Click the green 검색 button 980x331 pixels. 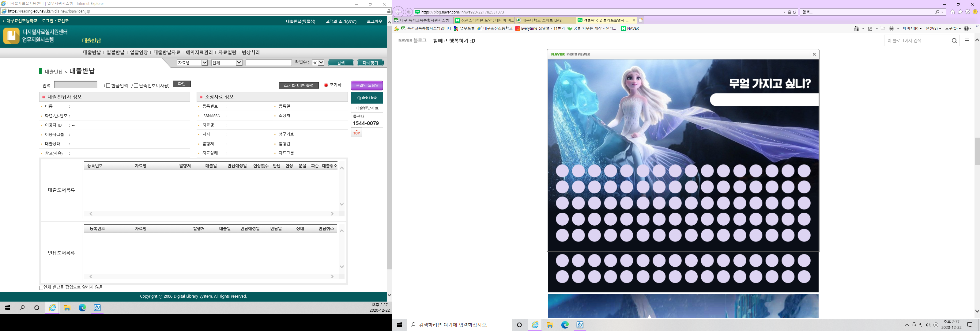click(x=341, y=63)
